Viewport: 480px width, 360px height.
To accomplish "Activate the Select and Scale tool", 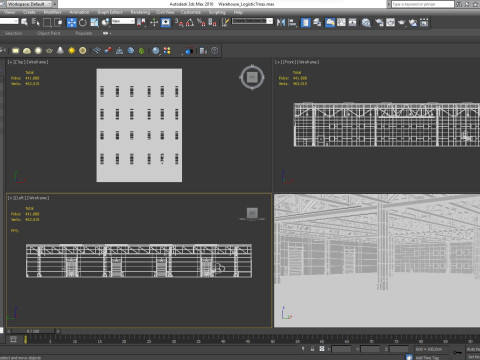I will (94, 22).
